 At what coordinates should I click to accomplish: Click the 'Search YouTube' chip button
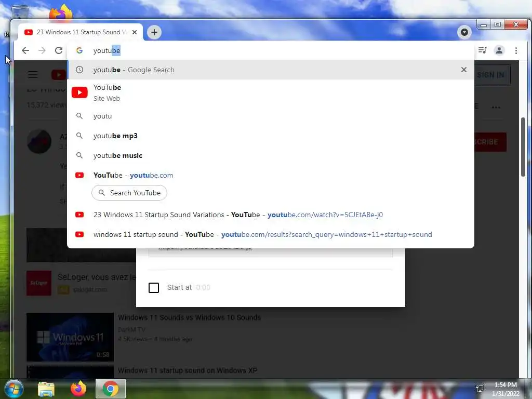pos(129,193)
